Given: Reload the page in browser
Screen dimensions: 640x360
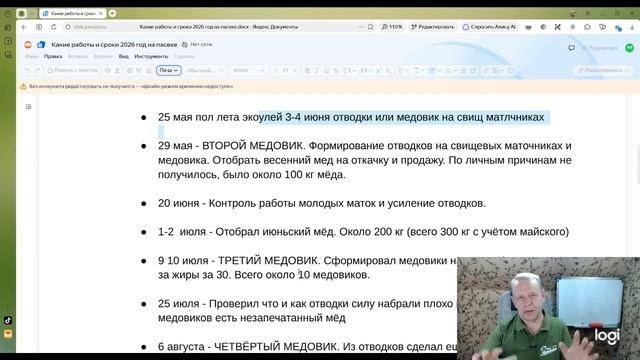Looking at the screenshot, I should click(x=53, y=27).
